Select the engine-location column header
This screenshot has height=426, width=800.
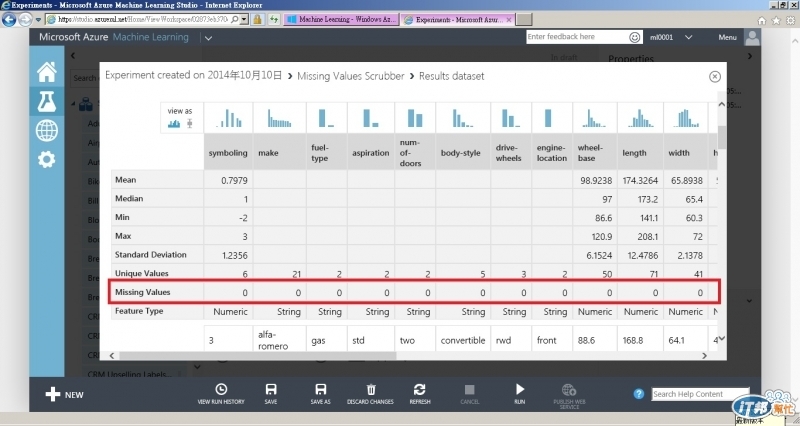click(x=552, y=153)
